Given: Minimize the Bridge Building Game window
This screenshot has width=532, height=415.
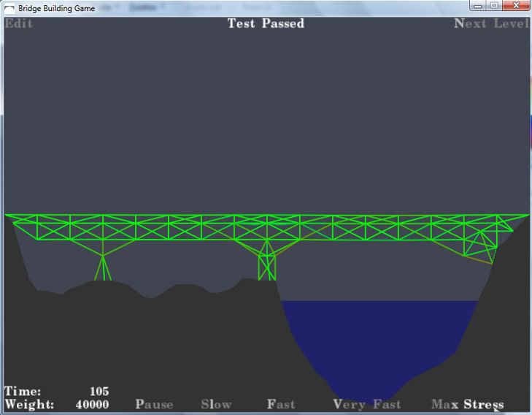Looking at the screenshot, I should (x=478, y=5).
